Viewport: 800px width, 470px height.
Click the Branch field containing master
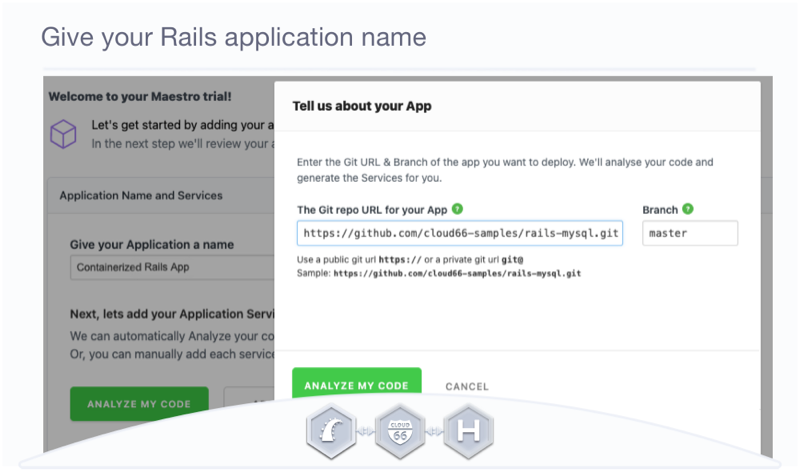pyautogui.click(x=690, y=233)
